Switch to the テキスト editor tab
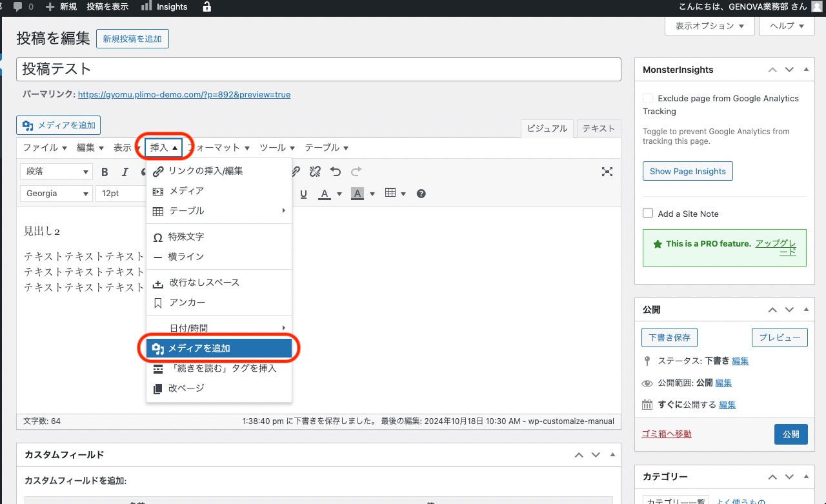This screenshot has height=504, width=826. 598,128
